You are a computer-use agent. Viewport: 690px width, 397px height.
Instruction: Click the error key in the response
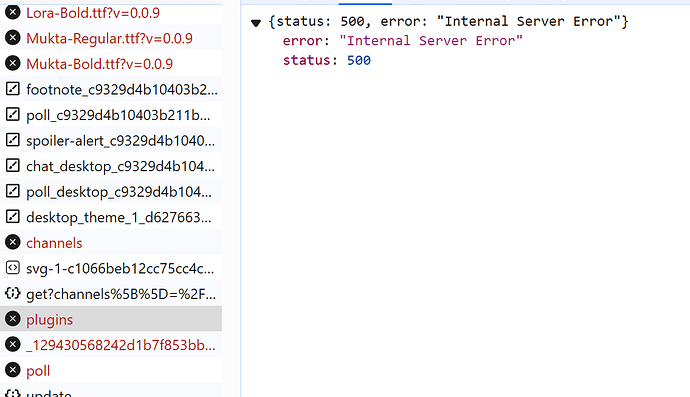click(x=303, y=41)
